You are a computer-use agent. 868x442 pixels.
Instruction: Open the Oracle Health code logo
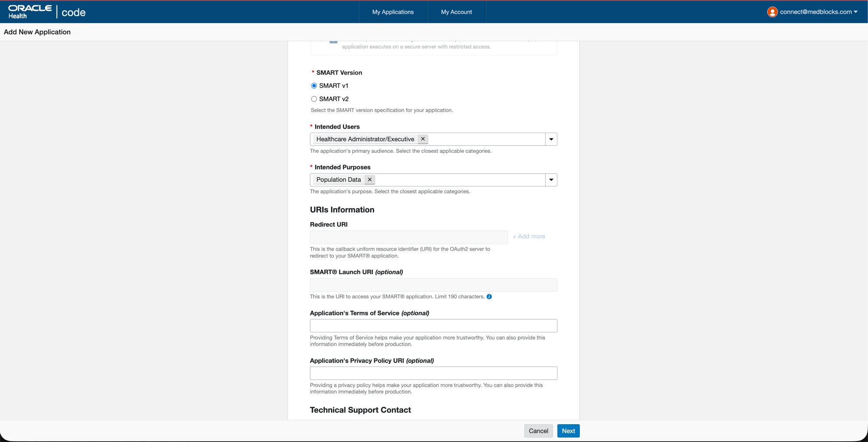[47, 12]
